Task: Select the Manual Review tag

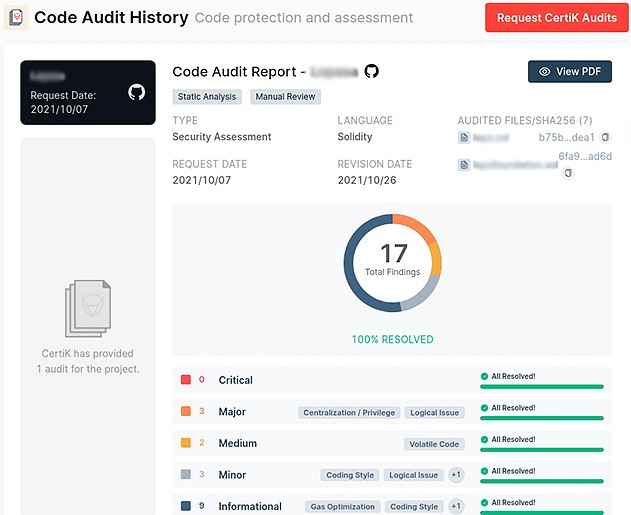Action: (x=285, y=97)
